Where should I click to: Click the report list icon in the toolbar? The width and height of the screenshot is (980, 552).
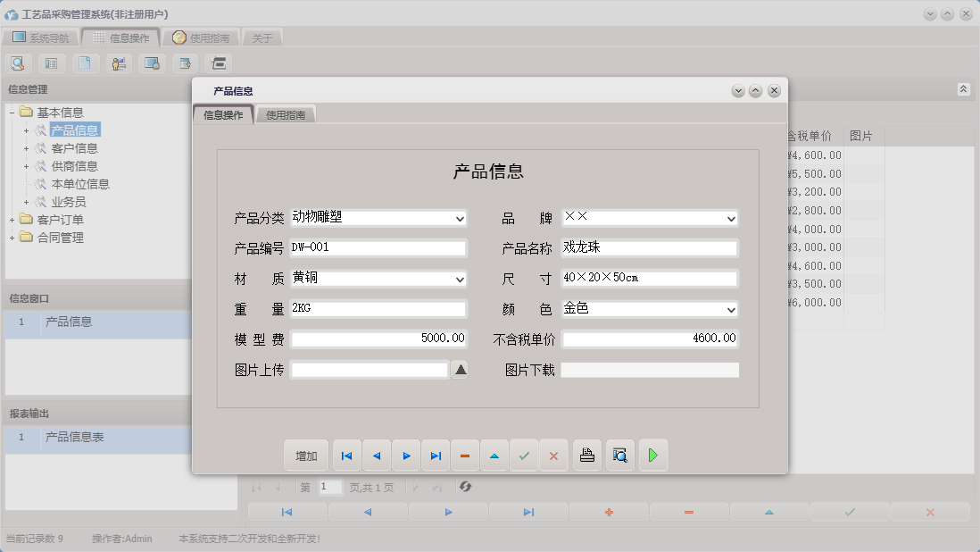pyautogui.click(x=51, y=63)
